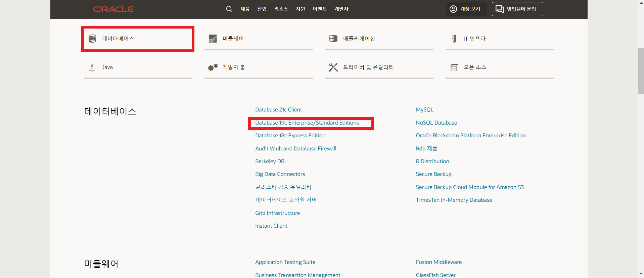This screenshot has width=644, height=278.
Task: Click the Oracle logo
Action: (113, 9)
